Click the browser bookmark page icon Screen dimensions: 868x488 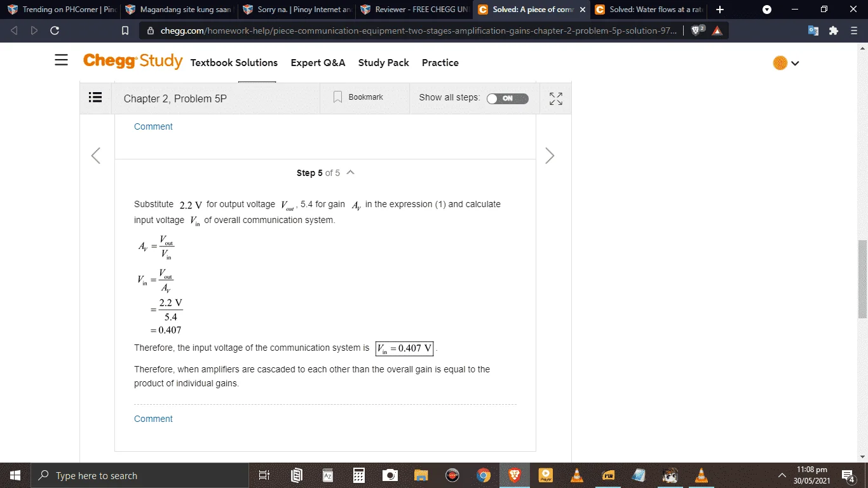pos(125,30)
